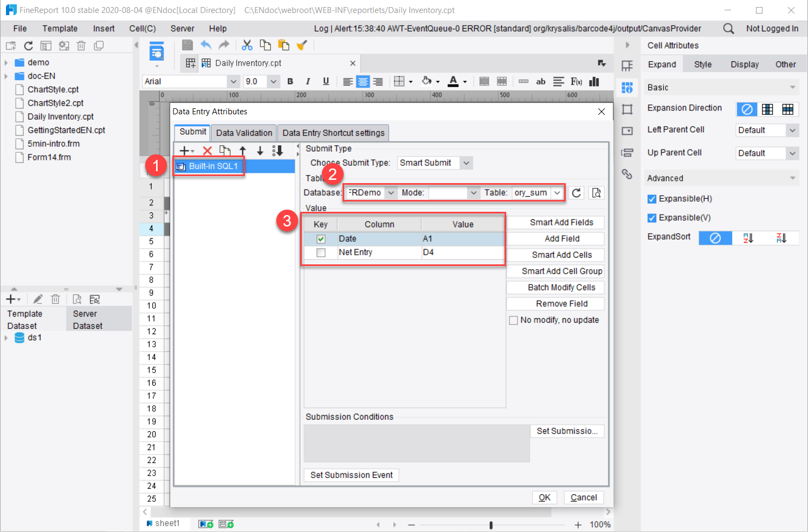
Task: Refresh the table list with the refresh icon
Action: click(x=576, y=192)
